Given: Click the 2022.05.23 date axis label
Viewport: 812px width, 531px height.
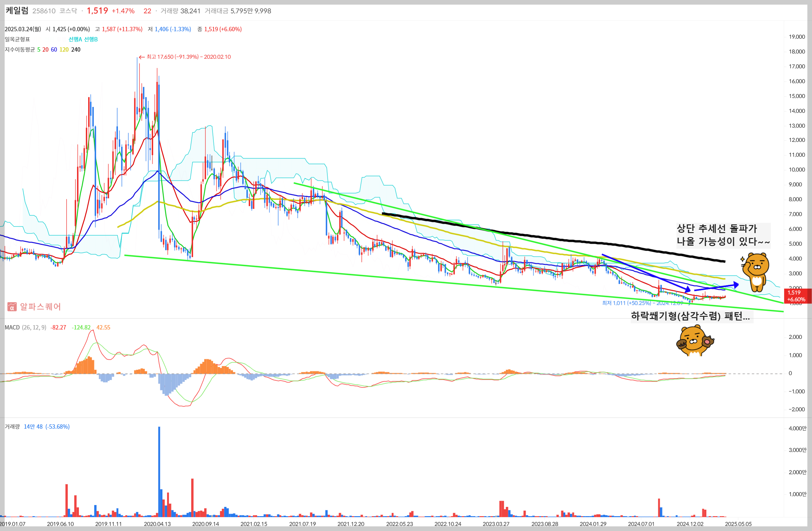Looking at the screenshot, I should point(400,524).
